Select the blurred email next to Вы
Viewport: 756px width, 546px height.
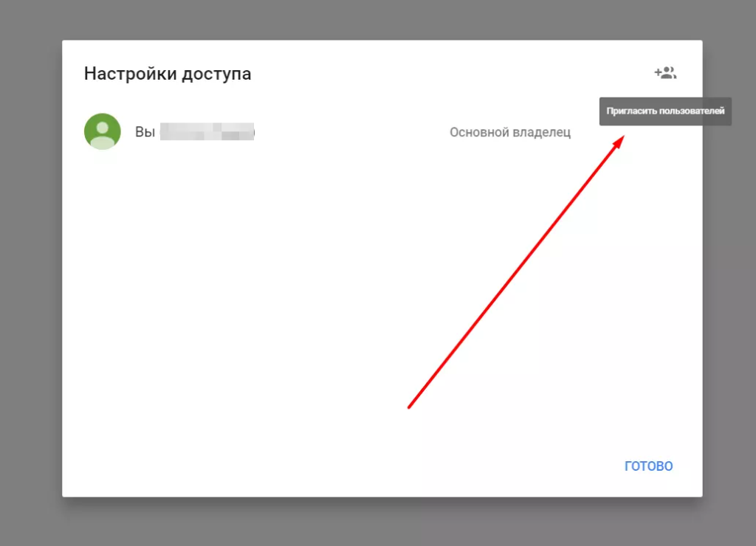click(207, 132)
